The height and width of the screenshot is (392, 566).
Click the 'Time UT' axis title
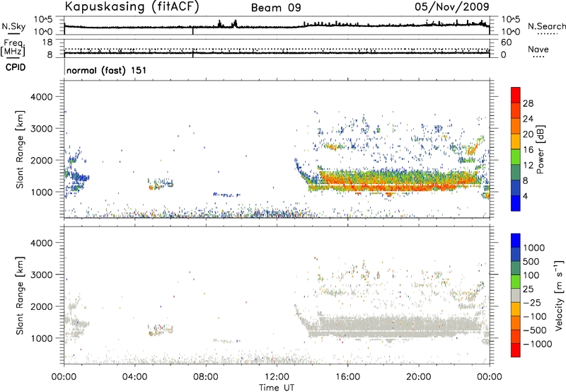click(277, 388)
